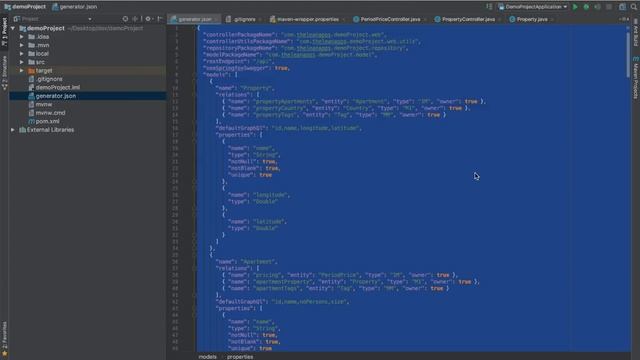The width and height of the screenshot is (640, 360).
Task: Open search everywhere magnifier icon
Action: 634,7
